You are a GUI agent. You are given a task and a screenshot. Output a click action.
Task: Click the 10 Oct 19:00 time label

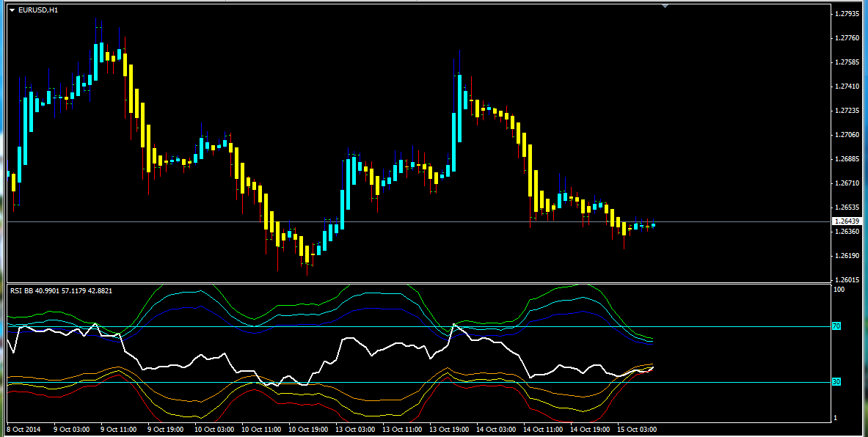[x=308, y=429]
